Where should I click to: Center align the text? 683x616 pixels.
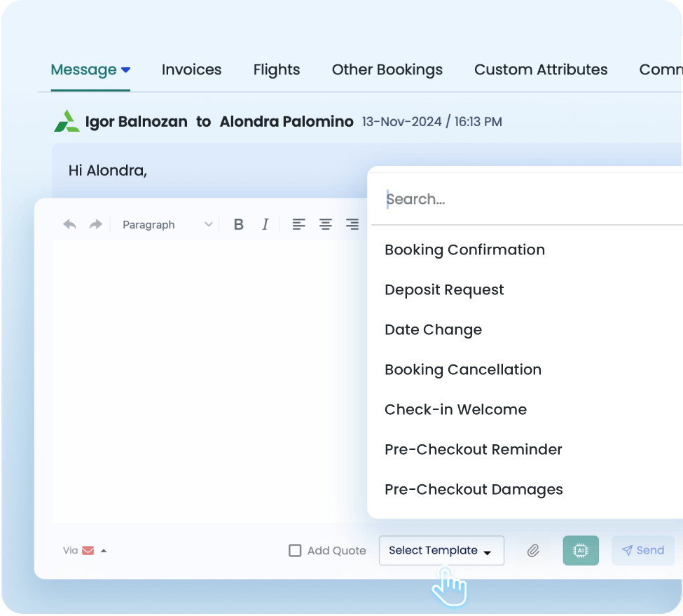click(326, 224)
